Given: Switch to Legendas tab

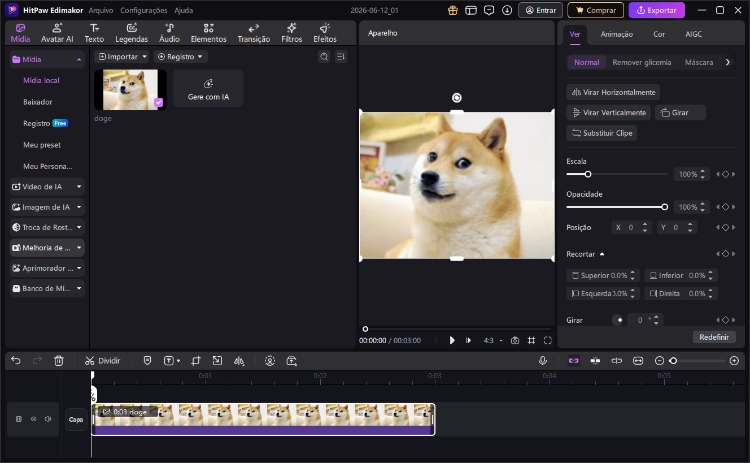Looking at the screenshot, I should (x=132, y=33).
